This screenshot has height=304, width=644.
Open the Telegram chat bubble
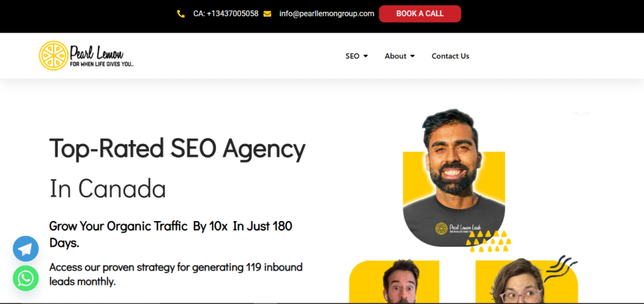pos(26,249)
